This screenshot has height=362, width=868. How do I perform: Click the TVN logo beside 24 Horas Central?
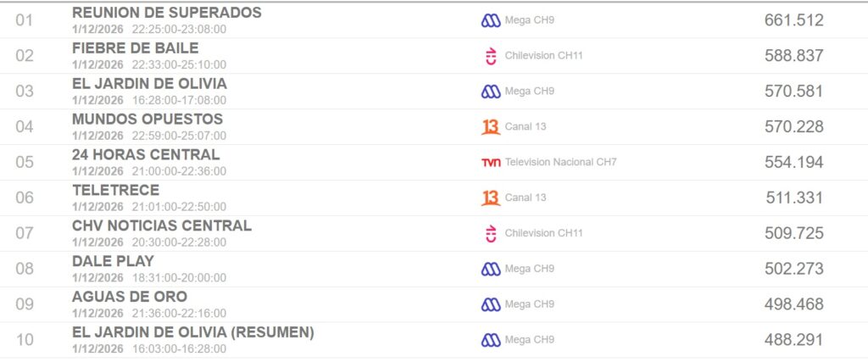[x=491, y=162]
